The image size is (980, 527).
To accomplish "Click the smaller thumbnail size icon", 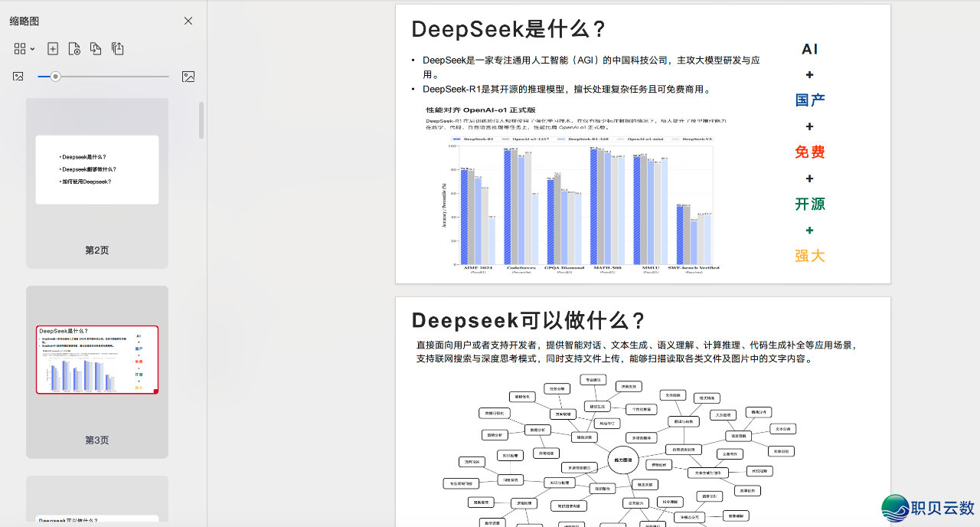I will click(x=18, y=77).
